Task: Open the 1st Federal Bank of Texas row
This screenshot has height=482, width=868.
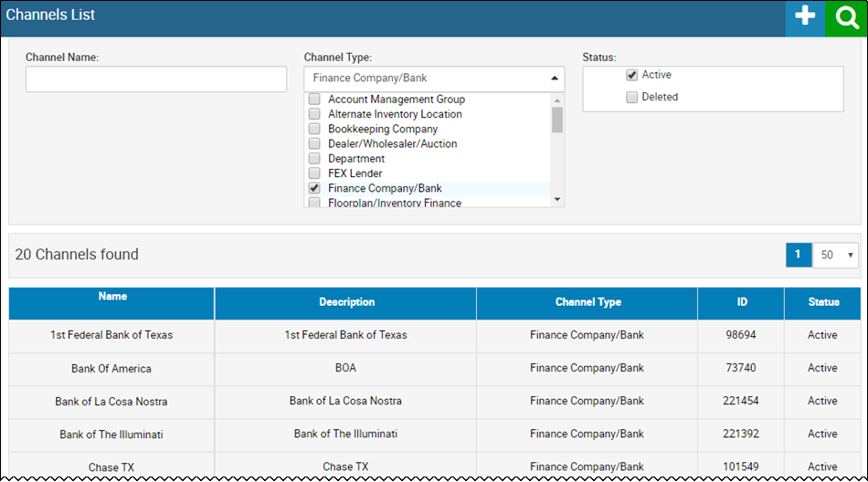Action: tap(435, 335)
